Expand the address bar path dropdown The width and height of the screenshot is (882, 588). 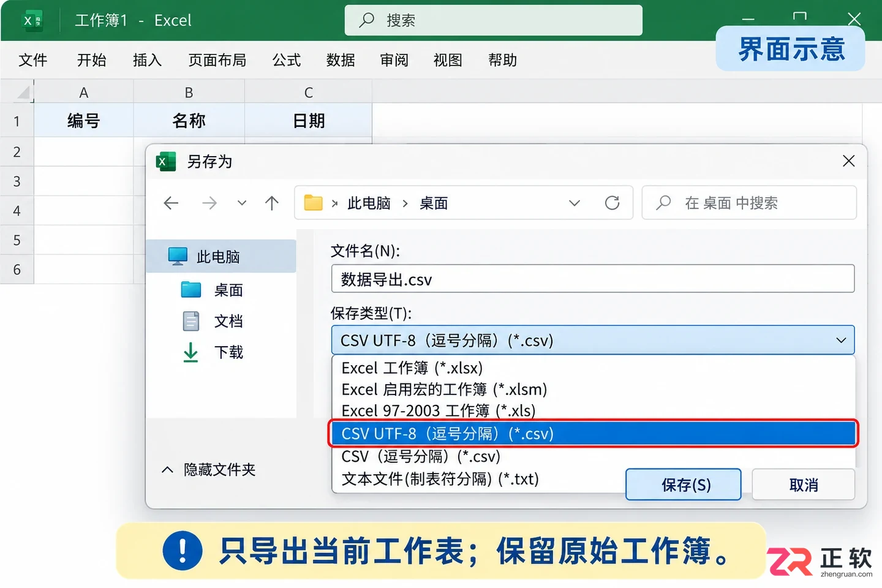574,203
